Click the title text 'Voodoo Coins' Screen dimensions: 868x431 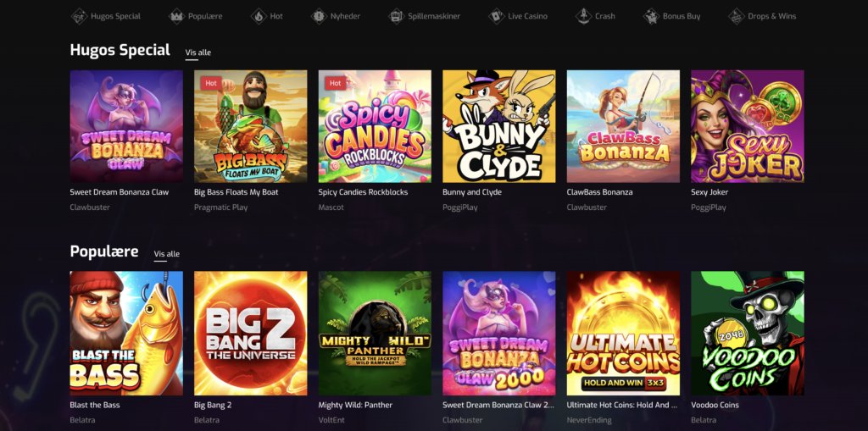(715, 405)
